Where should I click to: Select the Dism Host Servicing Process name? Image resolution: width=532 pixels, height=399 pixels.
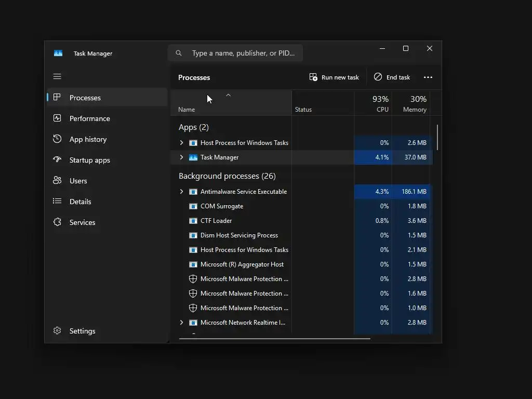(239, 235)
